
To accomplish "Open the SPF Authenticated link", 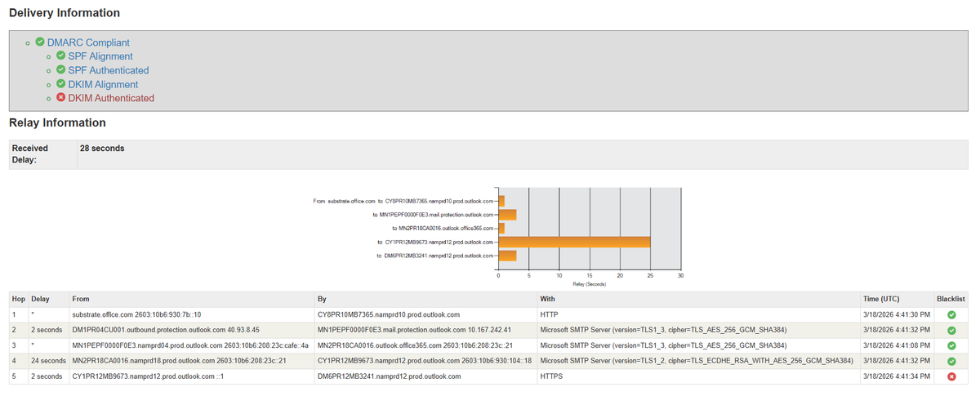I will click(x=109, y=70).
